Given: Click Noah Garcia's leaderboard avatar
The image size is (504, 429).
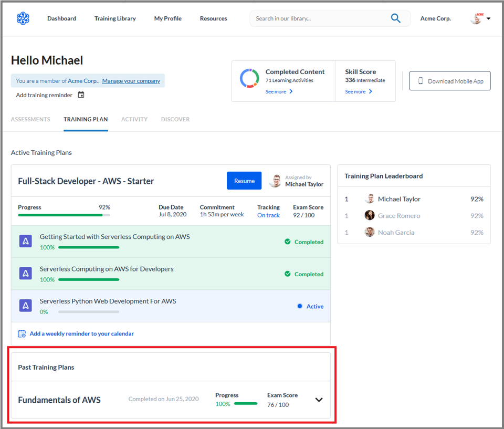Looking at the screenshot, I should click(370, 232).
